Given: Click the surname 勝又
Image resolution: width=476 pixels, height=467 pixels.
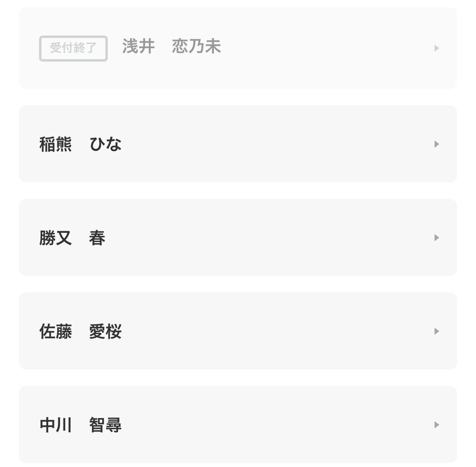Looking at the screenshot, I should point(56,238).
